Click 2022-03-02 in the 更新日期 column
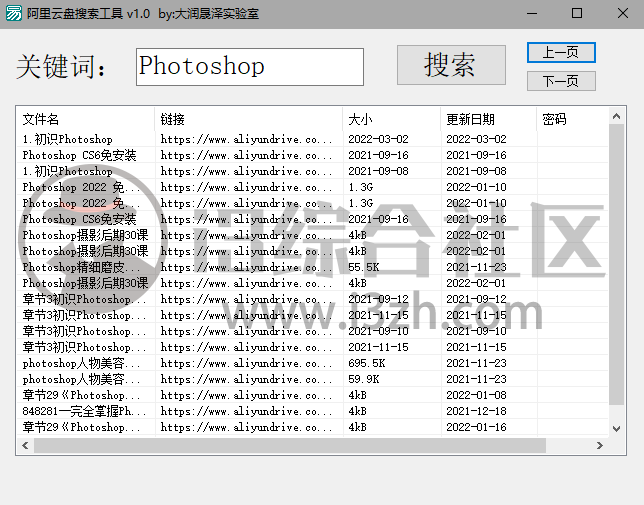Viewport: 644px width, 505px height. coord(476,139)
